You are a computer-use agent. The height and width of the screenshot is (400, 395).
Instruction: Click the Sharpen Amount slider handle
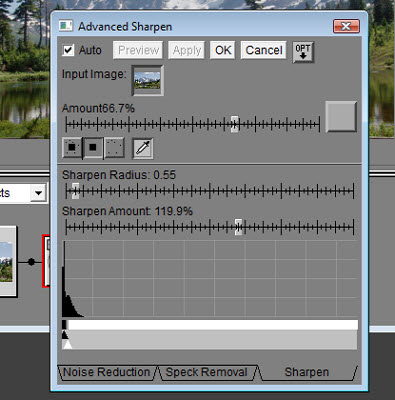point(238,227)
